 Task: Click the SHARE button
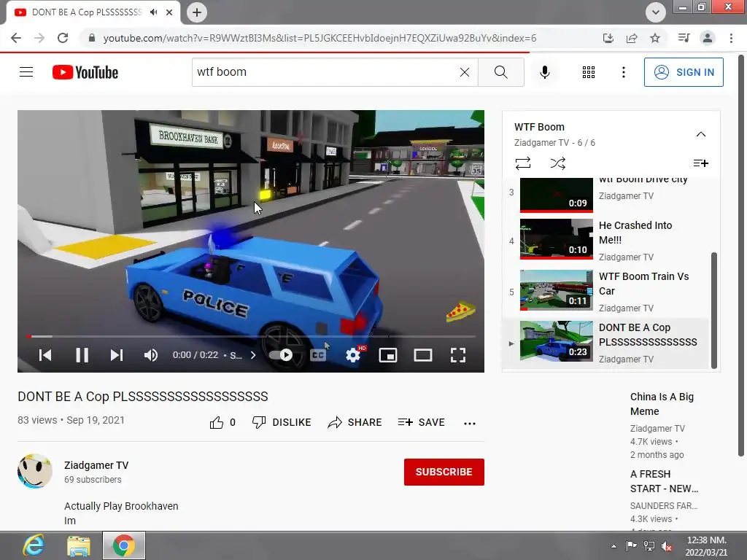point(355,422)
